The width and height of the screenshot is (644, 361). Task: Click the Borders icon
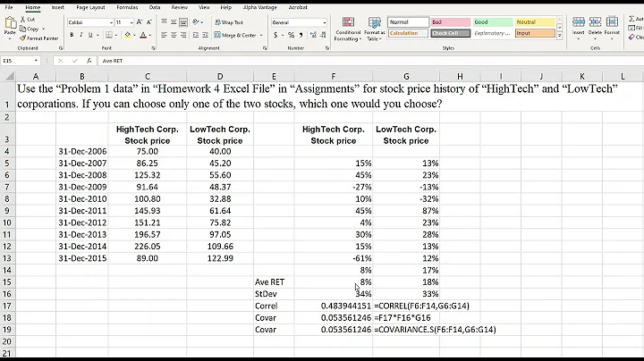[x=108, y=35]
